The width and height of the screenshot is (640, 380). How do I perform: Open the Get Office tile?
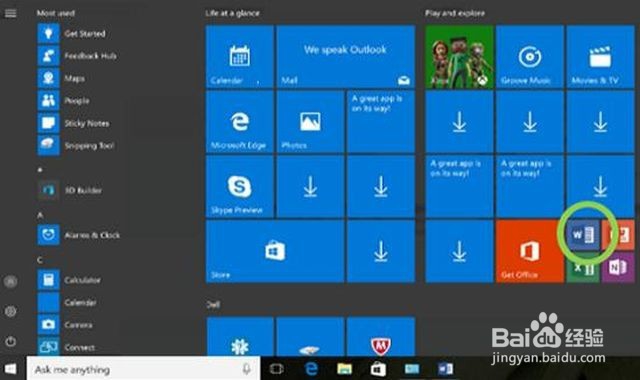tap(530, 251)
